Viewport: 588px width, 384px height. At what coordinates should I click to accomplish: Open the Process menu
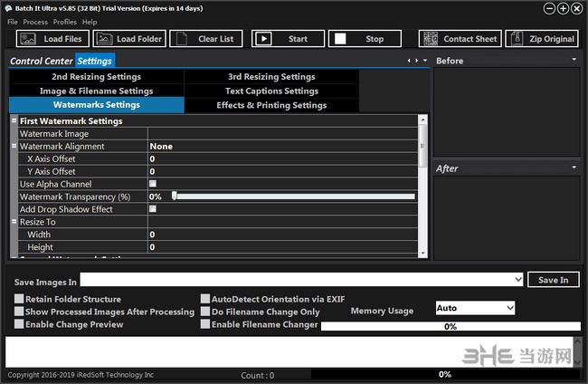coord(35,22)
